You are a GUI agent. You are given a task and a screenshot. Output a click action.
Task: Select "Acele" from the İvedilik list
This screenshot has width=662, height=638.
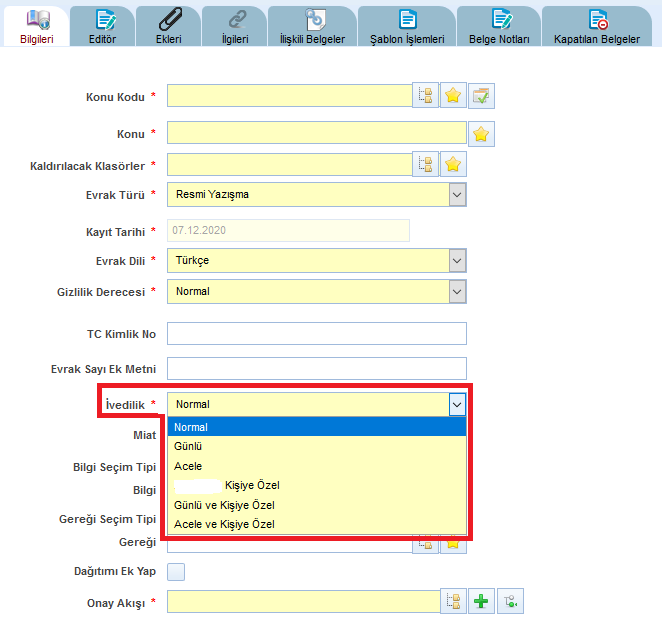click(x=188, y=466)
